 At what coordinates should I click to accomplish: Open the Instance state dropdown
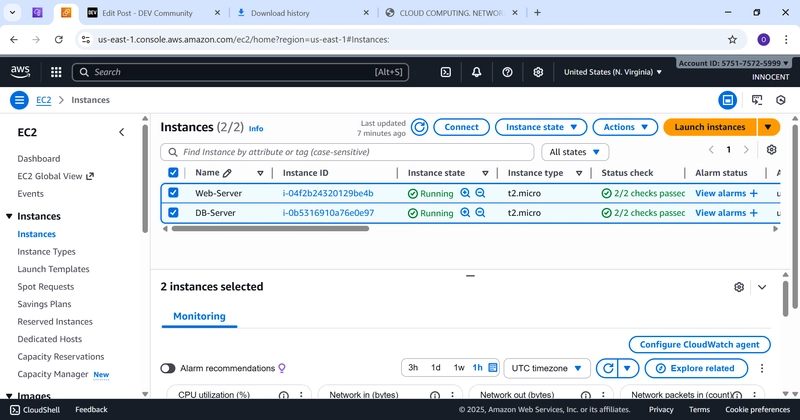pos(541,127)
